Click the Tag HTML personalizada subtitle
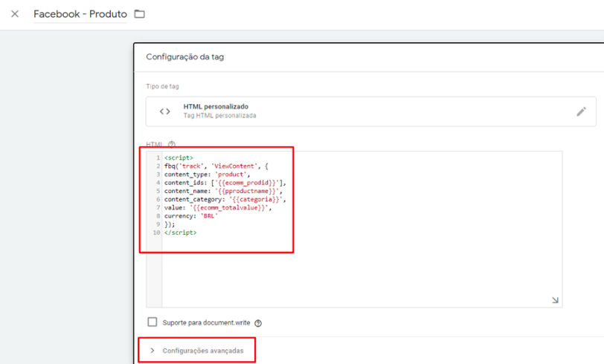The image size is (604, 364). click(219, 115)
